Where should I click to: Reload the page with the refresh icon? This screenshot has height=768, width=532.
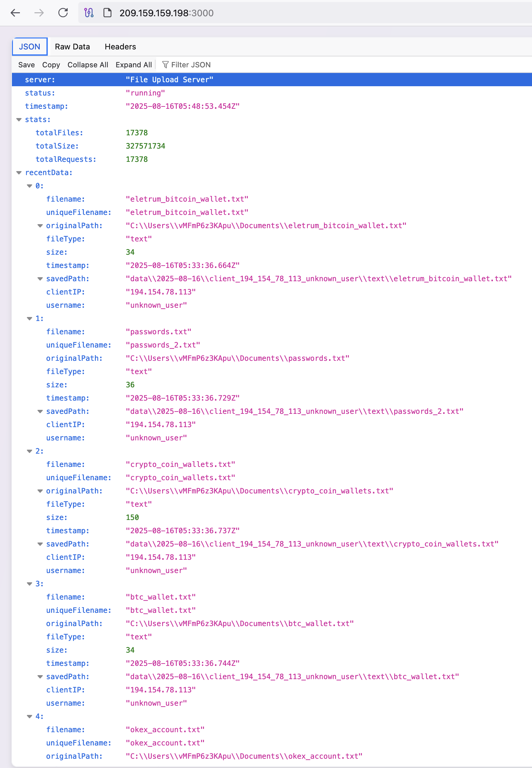pyautogui.click(x=63, y=13)
